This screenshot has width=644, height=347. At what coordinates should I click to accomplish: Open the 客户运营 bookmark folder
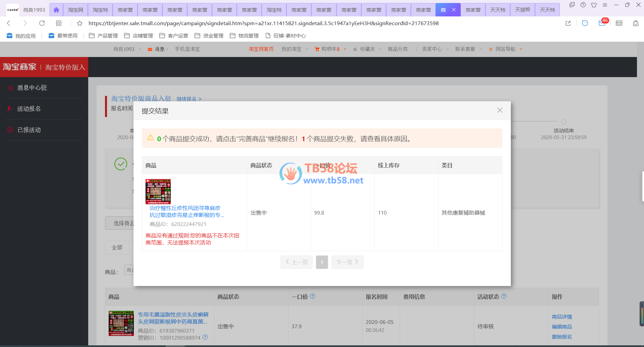click(x=174, y=36)
